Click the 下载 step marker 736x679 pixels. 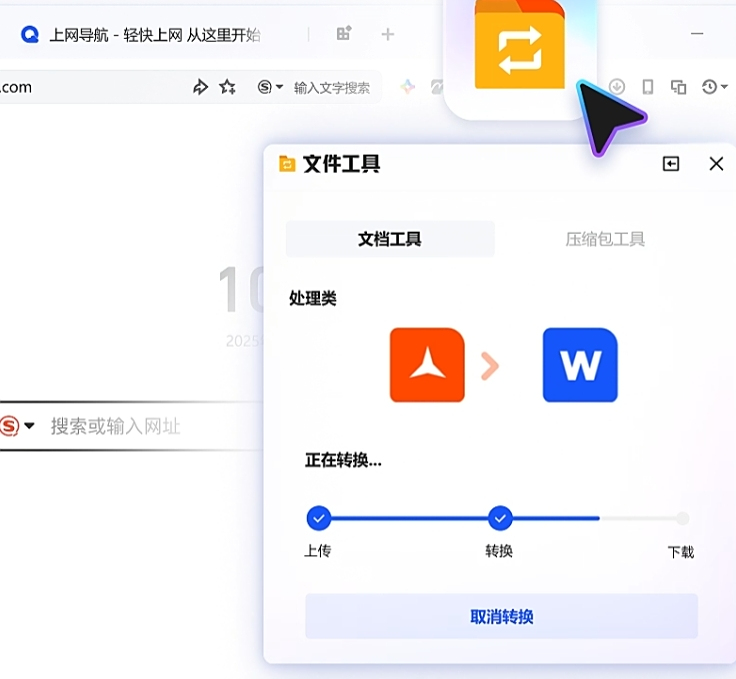click(682, 519)
